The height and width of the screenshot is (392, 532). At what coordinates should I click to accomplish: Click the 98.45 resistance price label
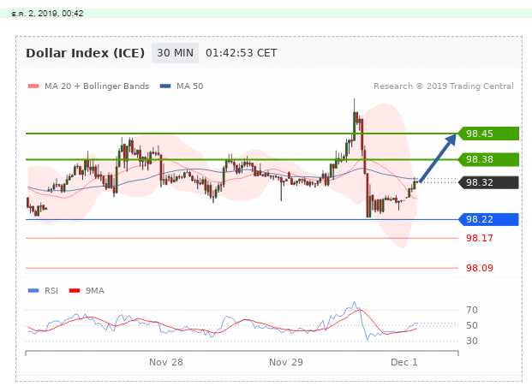coord(488,134)
